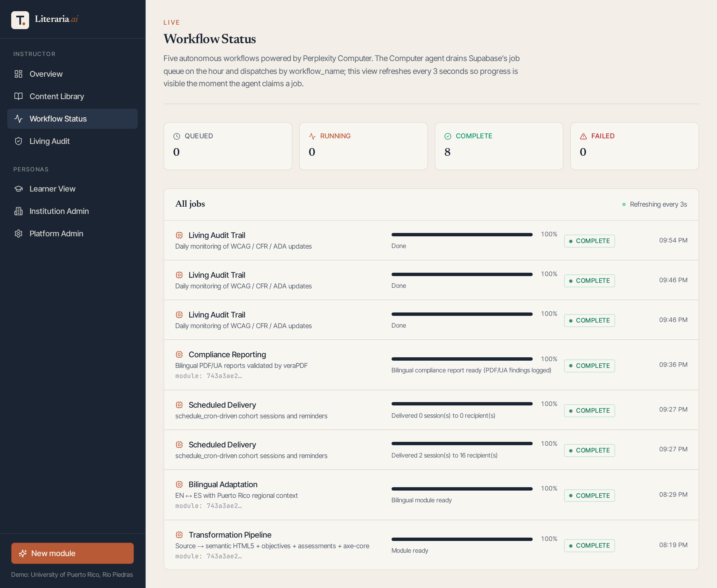717x588 pixels.
Task: Click progress bar of Bilingual Adaptation job
Action: coord(462,488)
